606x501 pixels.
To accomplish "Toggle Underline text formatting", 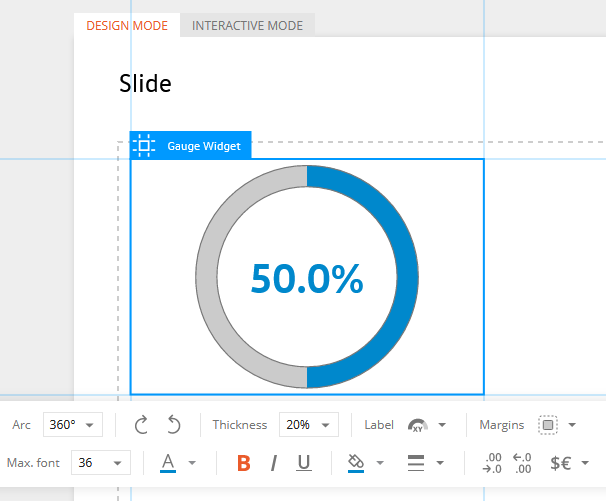I will tap(304, 463).
